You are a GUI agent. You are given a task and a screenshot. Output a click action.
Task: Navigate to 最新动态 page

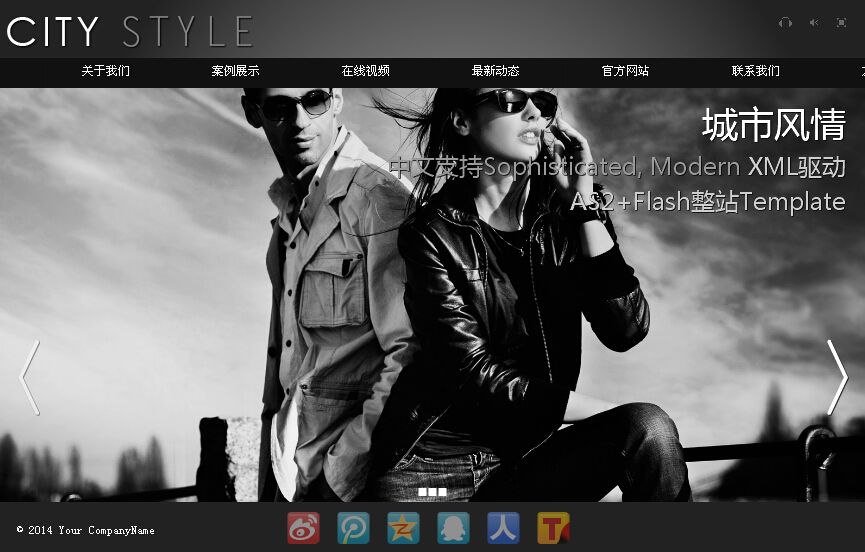tap(495, 71)
